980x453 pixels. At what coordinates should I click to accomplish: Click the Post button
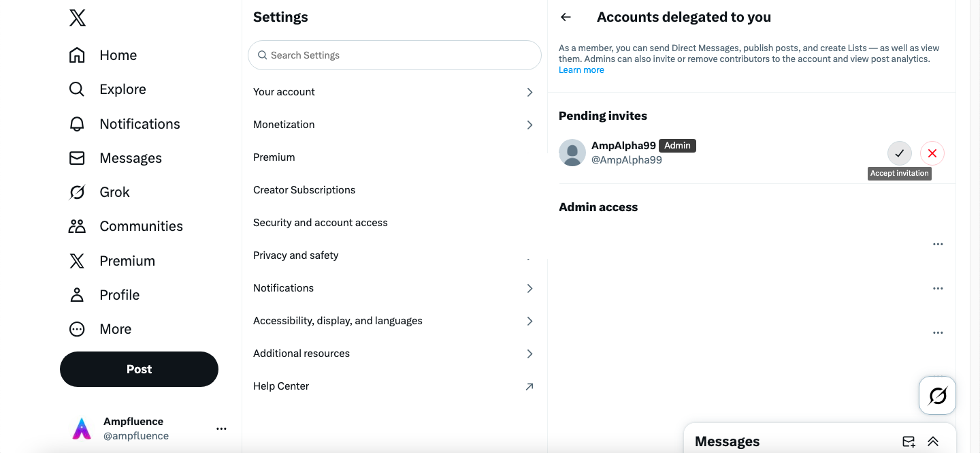(139, 369)
